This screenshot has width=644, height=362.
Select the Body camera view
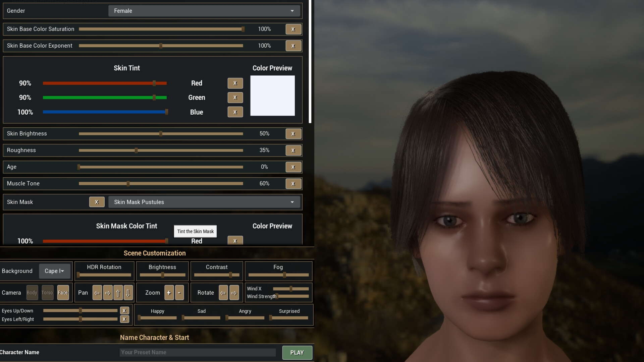click(x=32, y=292)
